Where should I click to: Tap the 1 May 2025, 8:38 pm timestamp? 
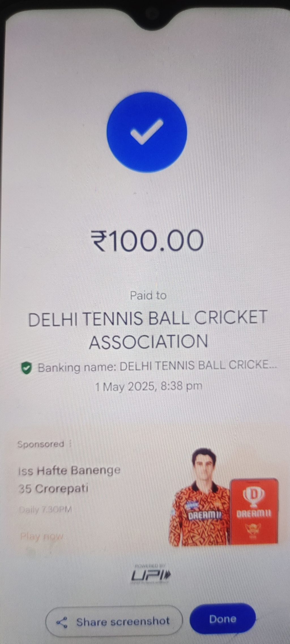click(x=149, y=386)
